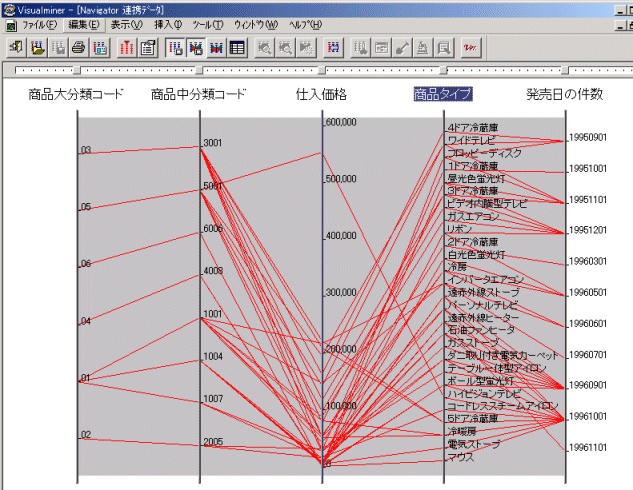Open the 挿入(I) menu
Screen dimensions: 633x490
pos(168,25)
